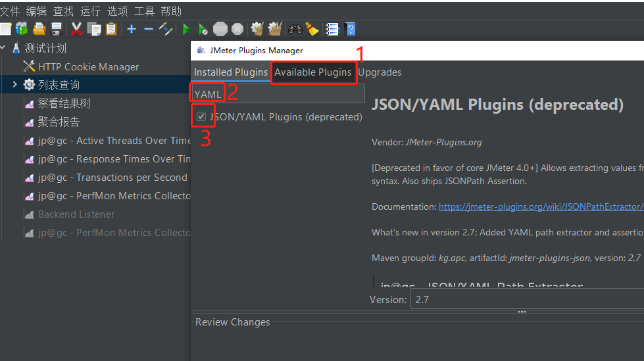Click the HTTP Cookie Manager tools icon

click(x=29, y=66)
